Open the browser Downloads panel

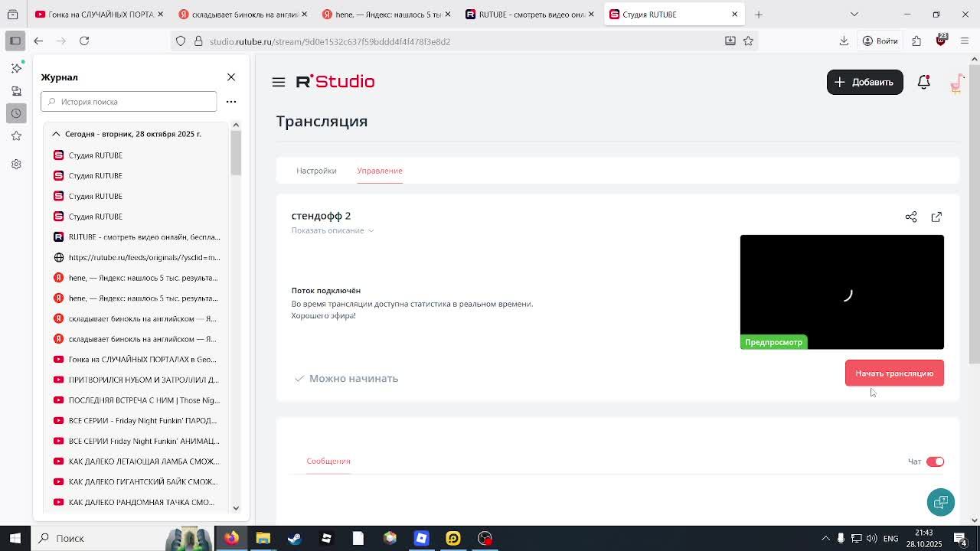click(x=844, y=41)
